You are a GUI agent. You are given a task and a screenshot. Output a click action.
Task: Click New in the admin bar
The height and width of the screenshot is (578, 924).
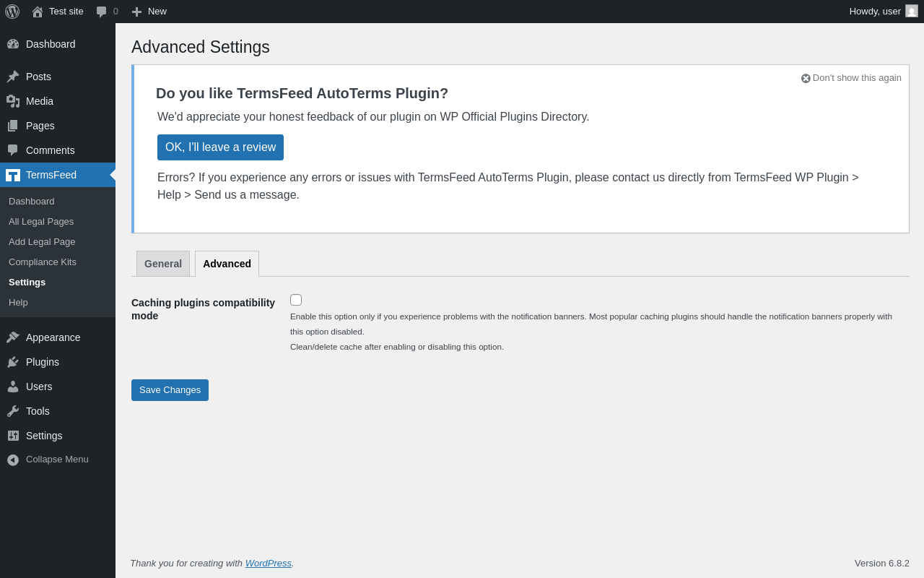pyautogui.click(x=157, y=12)
